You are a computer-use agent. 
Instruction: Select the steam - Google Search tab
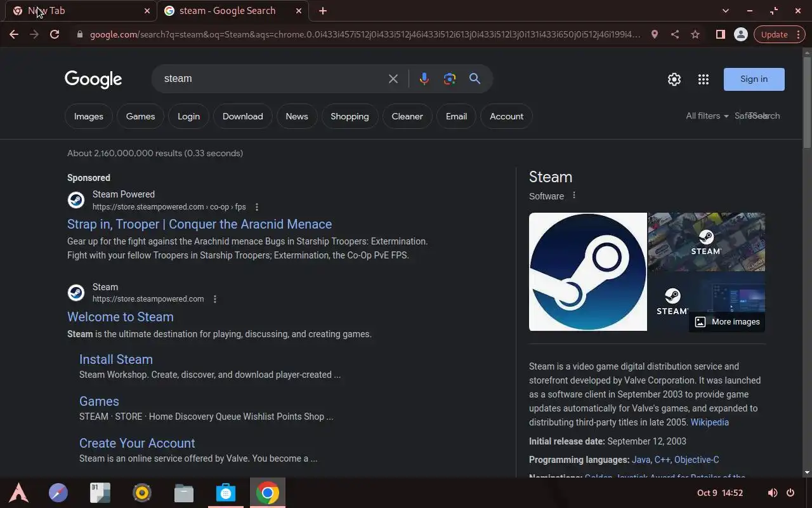[x=233, y=11]
